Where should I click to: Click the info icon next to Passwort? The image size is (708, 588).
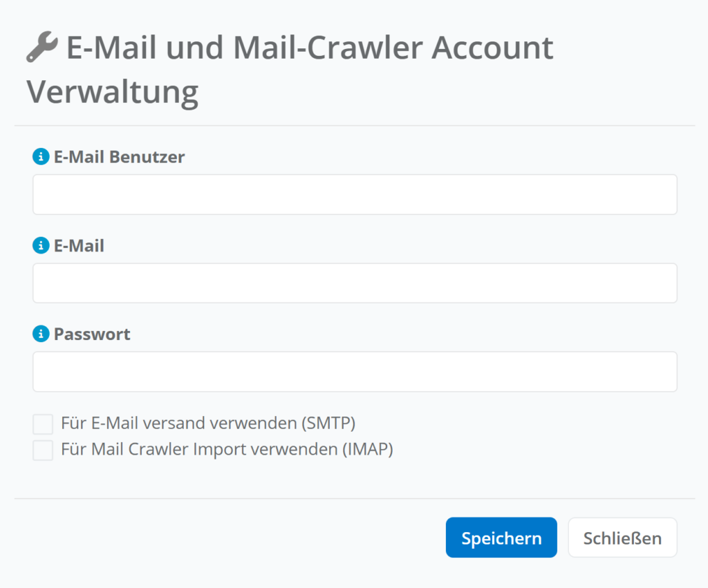click(41, 334)
